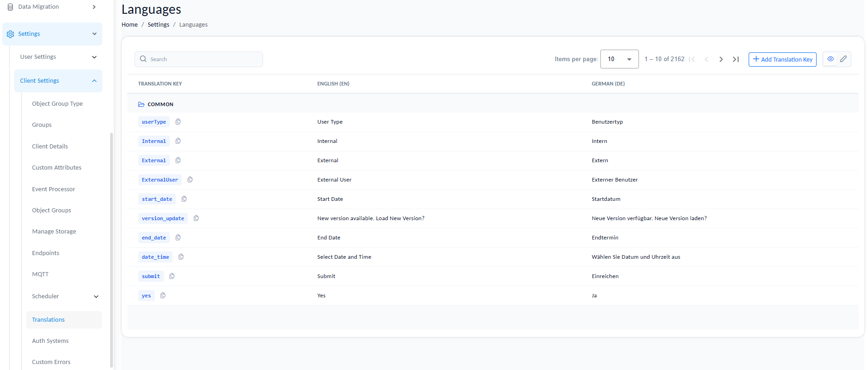Open the items per page dropdown
The image size is (868, 370).
pyautogui.click(x=619, y=59)
